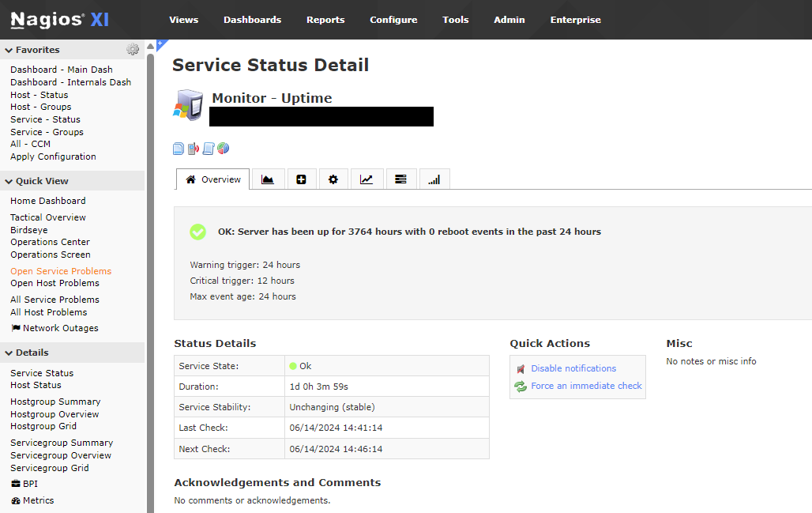Click the green OK checkmark status icon
The height and width of the screenshot is (513, 812).
coord(197,232)
